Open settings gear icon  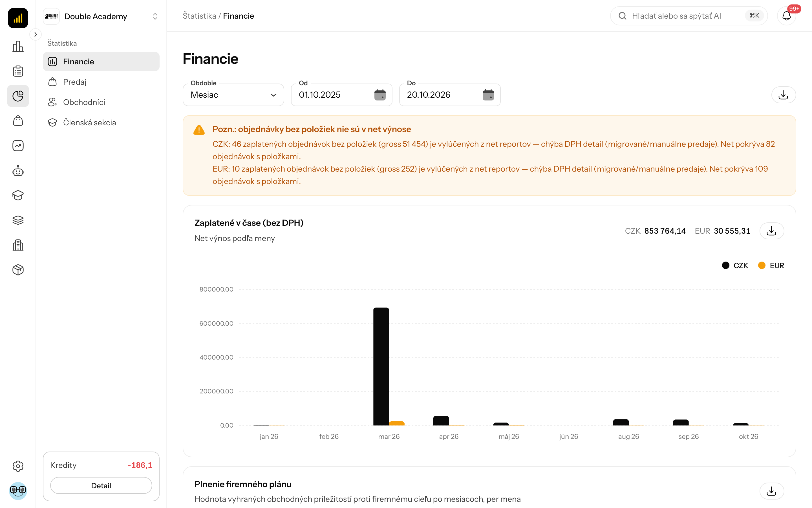click(x=18, y=466)
